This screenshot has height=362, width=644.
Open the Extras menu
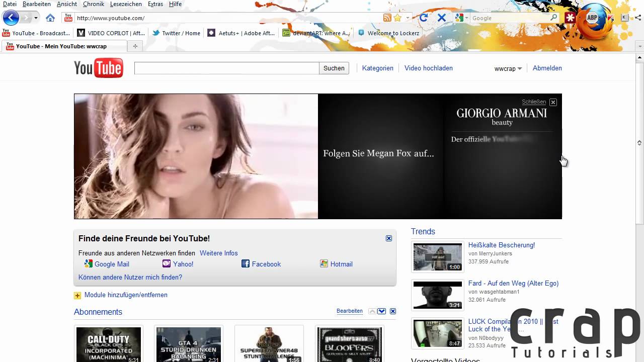pyautogui.click(x=155, y=4)
